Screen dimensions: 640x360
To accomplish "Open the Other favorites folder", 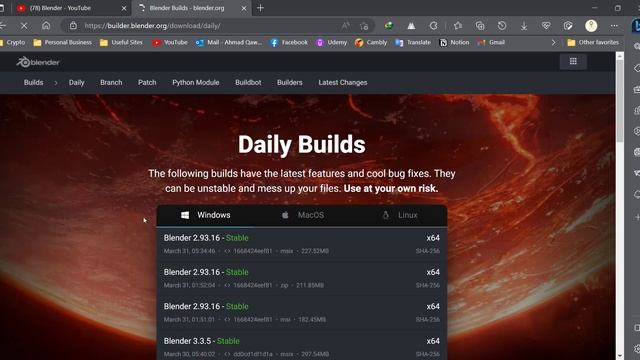I will point(593,42).
